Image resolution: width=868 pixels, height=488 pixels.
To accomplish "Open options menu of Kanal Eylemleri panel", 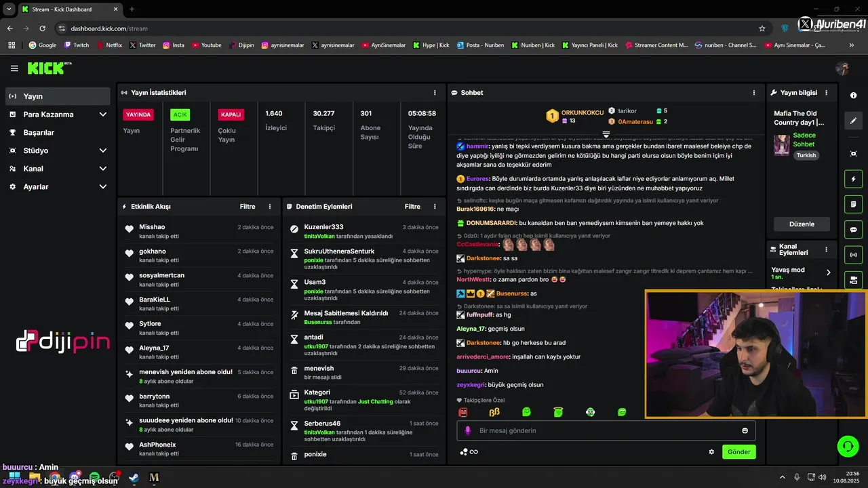I will pyautogui.click(x=826, y=249).
